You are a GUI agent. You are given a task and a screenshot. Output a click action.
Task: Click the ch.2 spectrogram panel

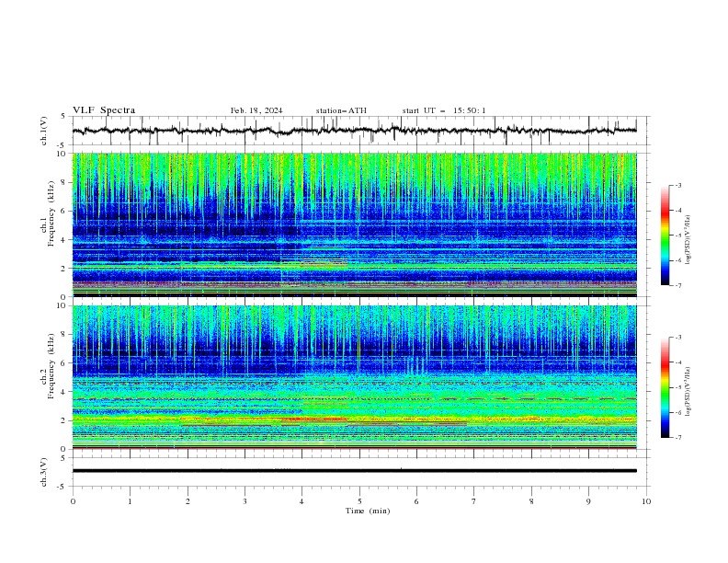(354, 377)
